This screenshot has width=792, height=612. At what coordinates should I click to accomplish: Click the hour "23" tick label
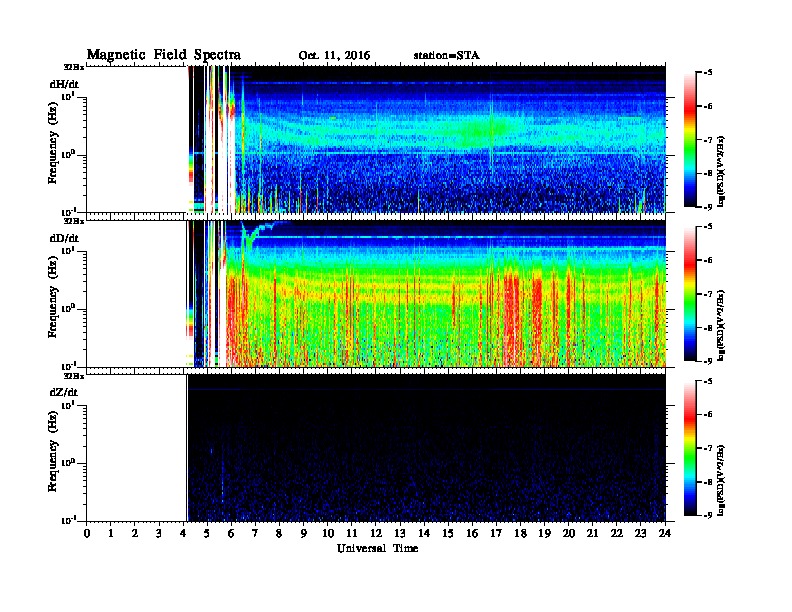641,533
